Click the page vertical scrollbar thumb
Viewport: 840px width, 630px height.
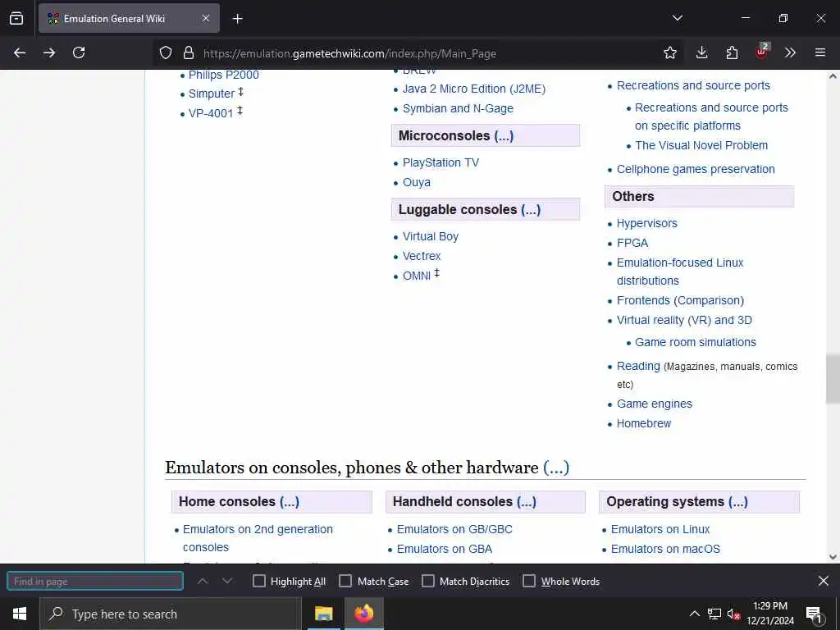[x=833, y=378]
